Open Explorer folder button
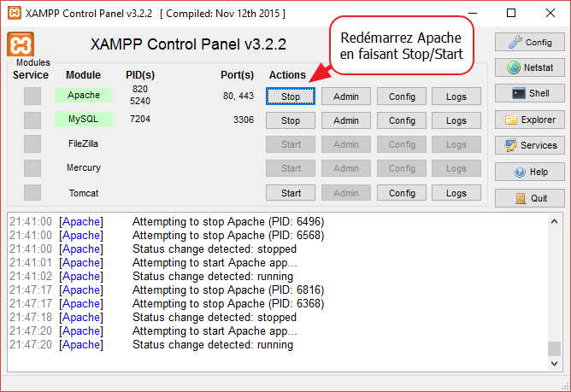The image size is (571, 392). pos(529,120)
